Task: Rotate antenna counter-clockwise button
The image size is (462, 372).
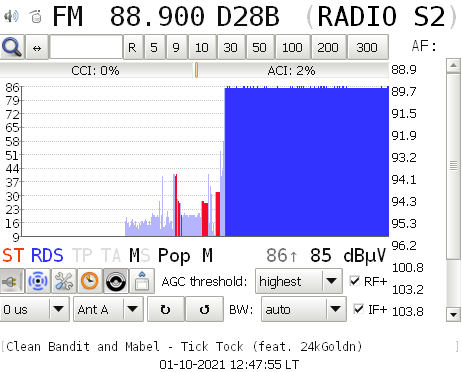Action: (x=204, y=309)
